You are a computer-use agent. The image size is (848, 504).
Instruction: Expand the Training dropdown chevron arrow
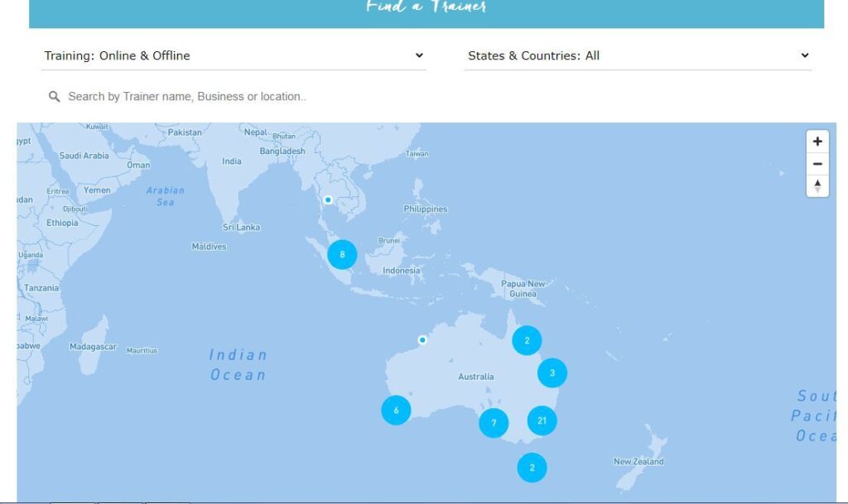pos(421,55)
